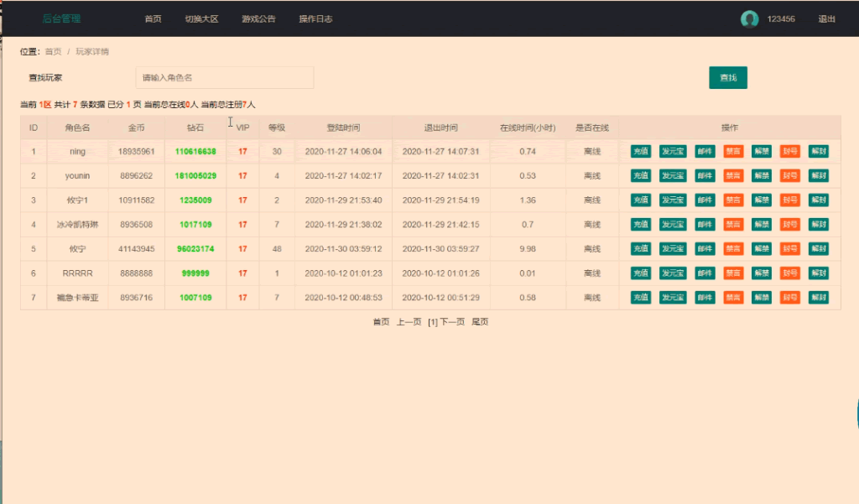Go to 下一页 in pagination

click(x=452, y=322)
